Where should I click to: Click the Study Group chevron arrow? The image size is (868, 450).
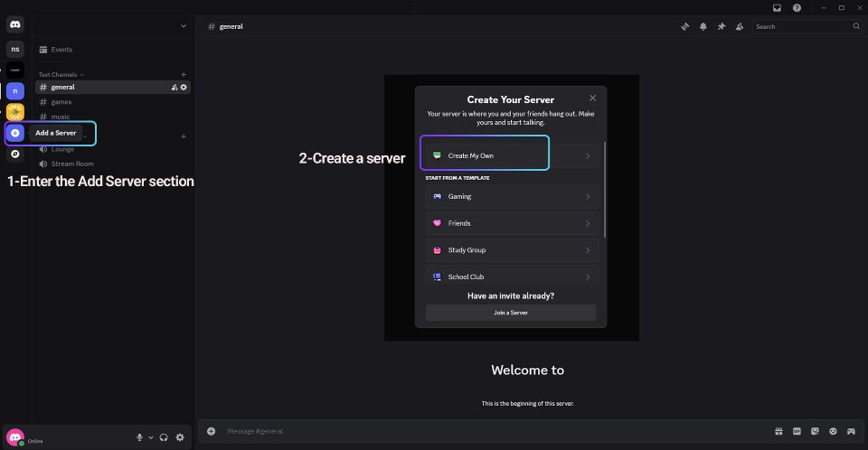(x=588, y=250)
